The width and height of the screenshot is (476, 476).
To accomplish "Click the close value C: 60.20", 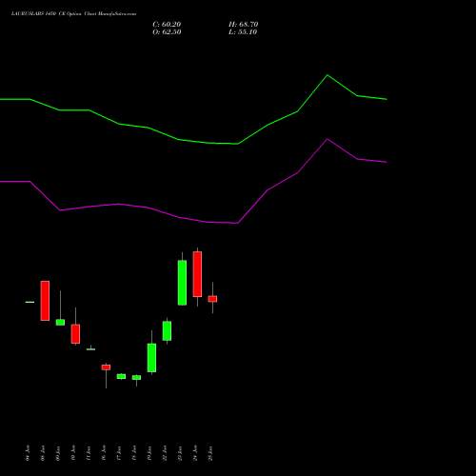I will pyautogui.click(x=167, y=25).
